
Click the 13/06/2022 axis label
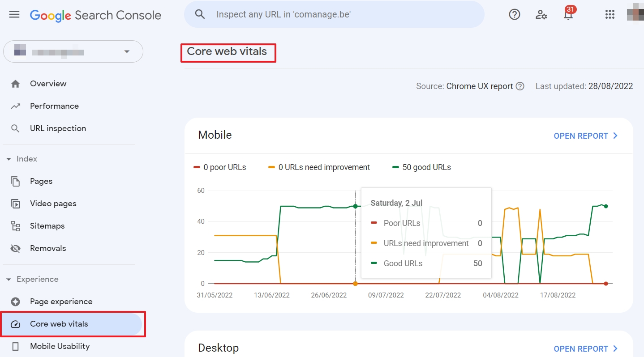pyautogui.click(x=272, y=295)
